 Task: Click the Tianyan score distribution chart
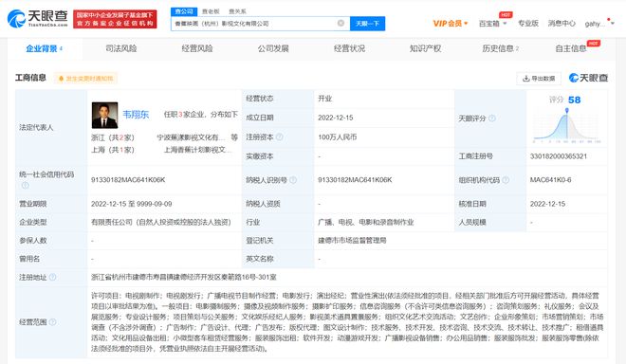coord(566,125)
